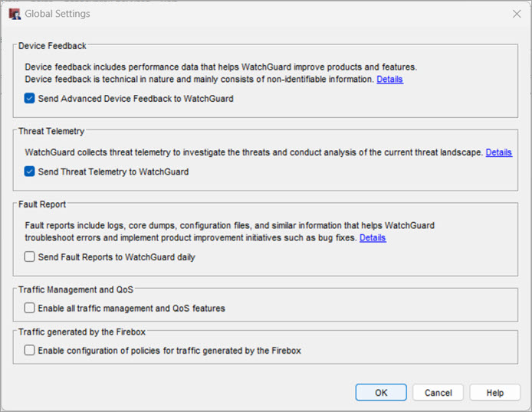Open Details link for Device Feedback
This screenshot has width=532, height=412.
click(389, 80)
